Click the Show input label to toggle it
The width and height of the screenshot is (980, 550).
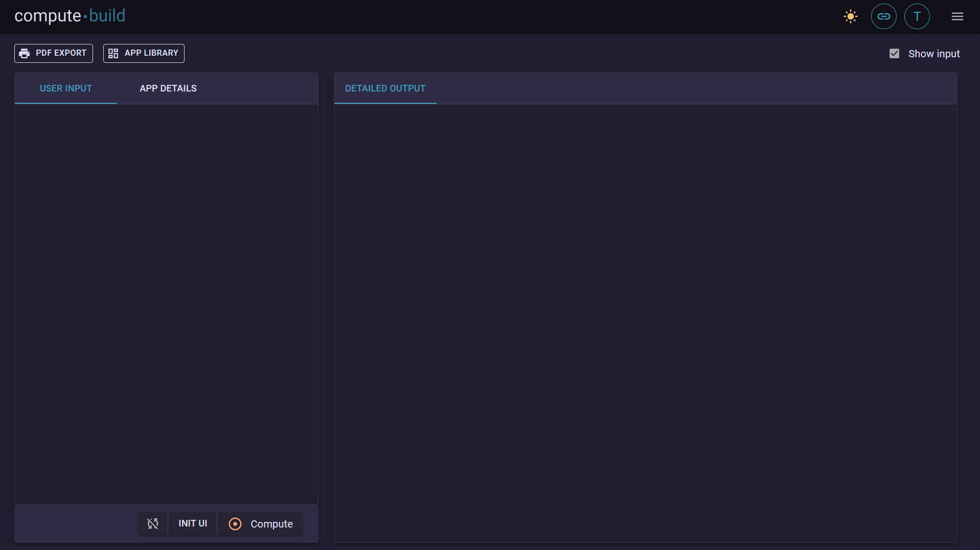tap(934, 53)
